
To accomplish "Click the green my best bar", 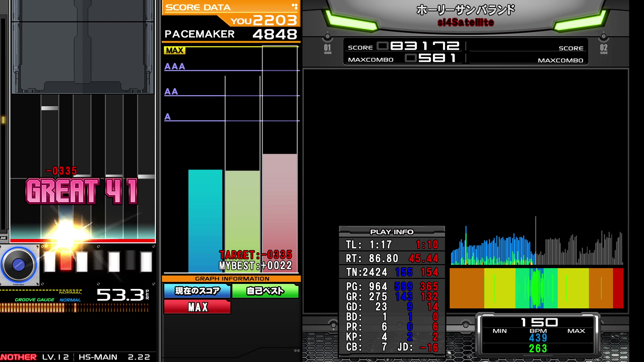I will pyautogui.click(x=243, y=221).
